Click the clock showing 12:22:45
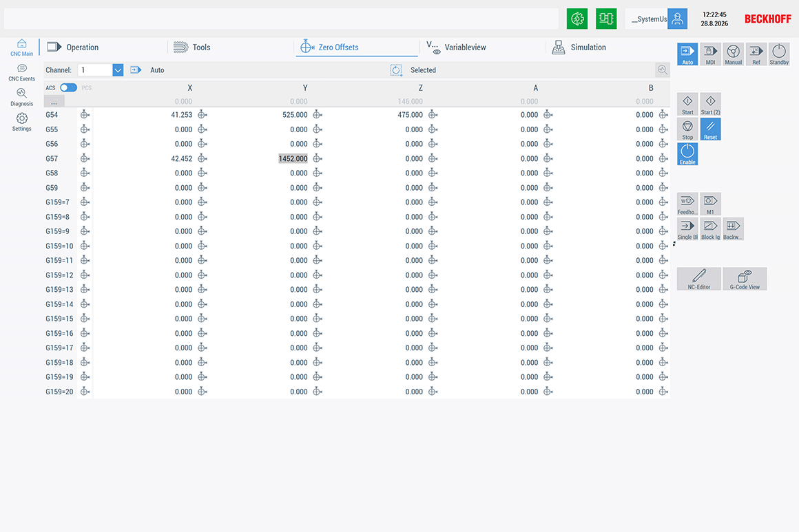 714,14
